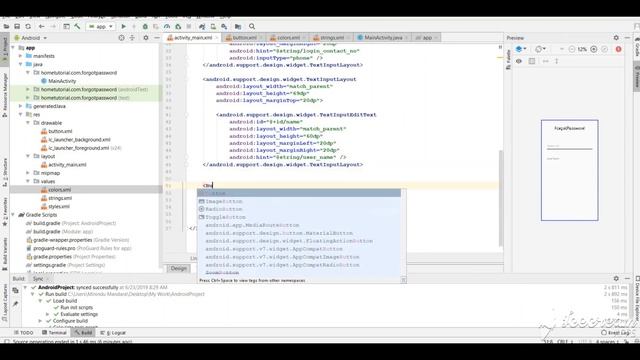Click the Save All toolbar icon
640x360 pixels.
17,27
